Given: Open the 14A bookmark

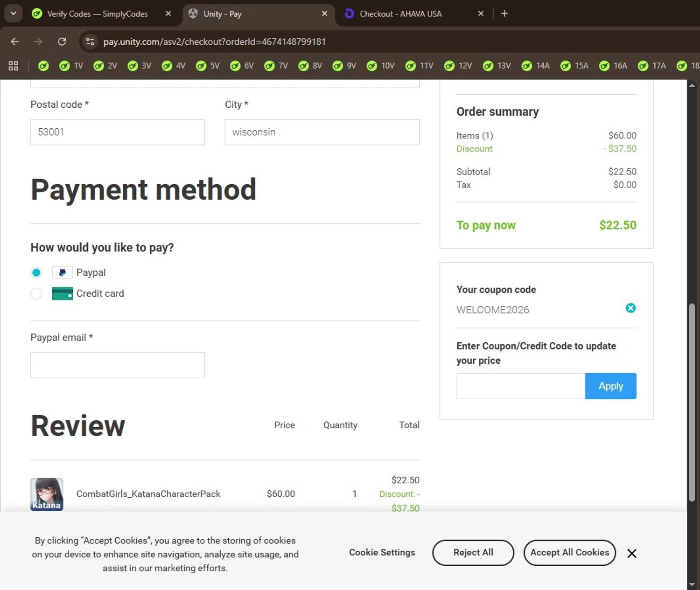Looking at the screenshot, I should (x=536, y=66).
